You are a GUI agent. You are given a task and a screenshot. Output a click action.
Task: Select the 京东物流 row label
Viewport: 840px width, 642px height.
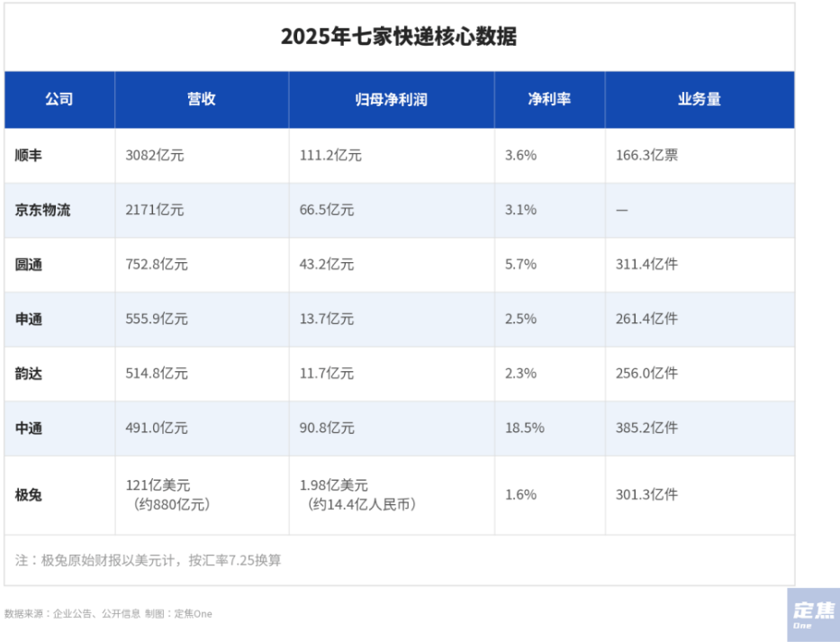click(x=42, y=210)
